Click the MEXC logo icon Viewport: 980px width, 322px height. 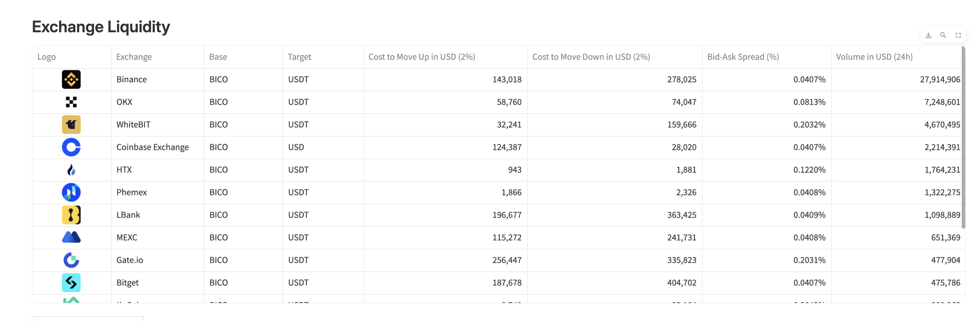pyautogui.click(x=71, y=237)
